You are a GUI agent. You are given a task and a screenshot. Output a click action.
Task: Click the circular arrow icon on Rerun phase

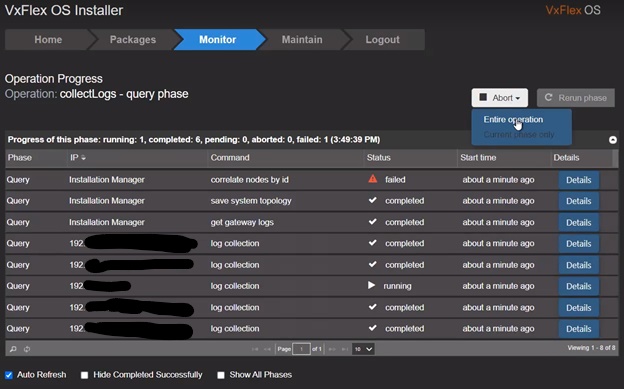click(x=548, y=97)
